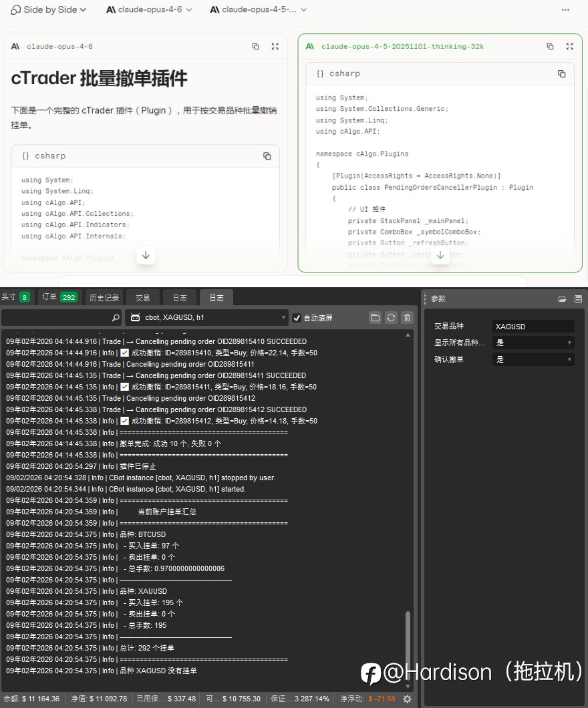
Task: Click the 'cTrader 批量撤单插件' heading
Action: click(99, 78)
